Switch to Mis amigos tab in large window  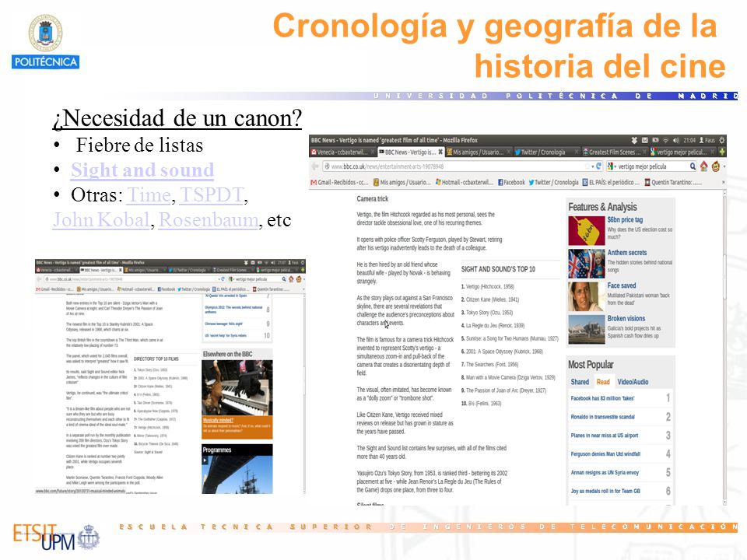478,152
